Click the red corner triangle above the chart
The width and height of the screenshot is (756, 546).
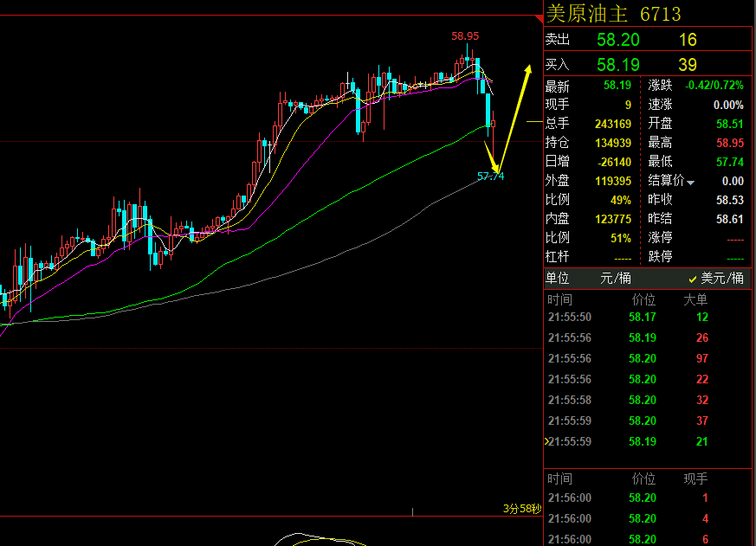[x=540, y=18]
